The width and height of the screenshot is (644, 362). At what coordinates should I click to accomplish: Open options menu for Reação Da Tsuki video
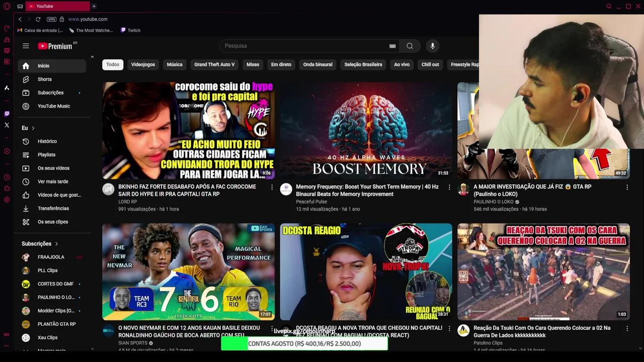point(627,329)
